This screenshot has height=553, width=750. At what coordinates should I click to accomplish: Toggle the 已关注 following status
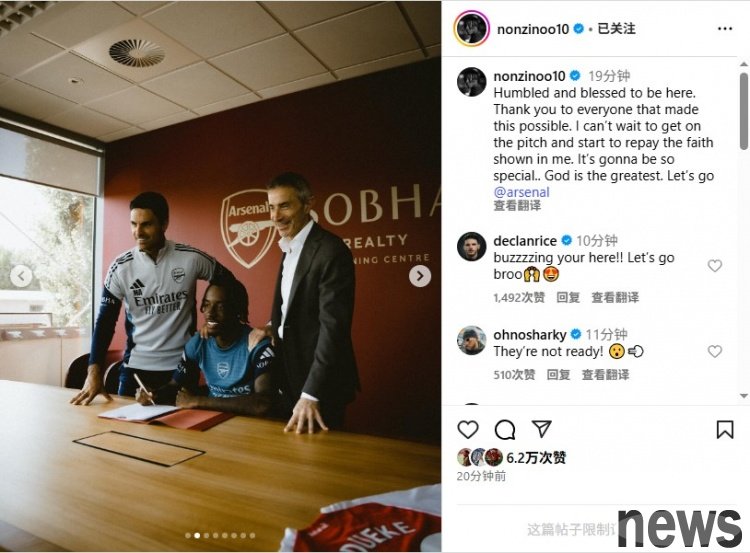click(616, 29)
